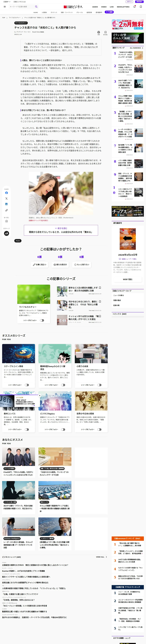This screenshot has width=146, height=644.
Task: Share the article on Facebook
Action: [7, 193]
